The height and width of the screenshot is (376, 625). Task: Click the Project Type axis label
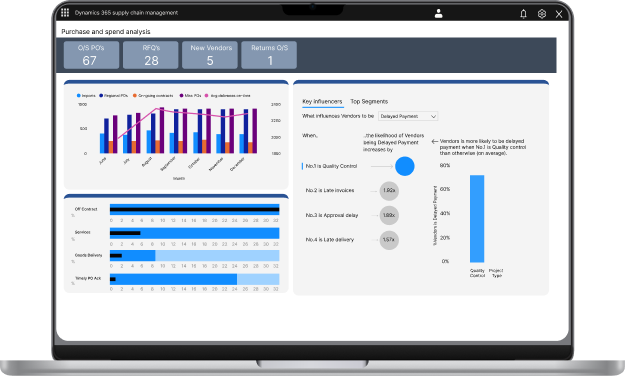pyautogui.click(x=496, y=273)
